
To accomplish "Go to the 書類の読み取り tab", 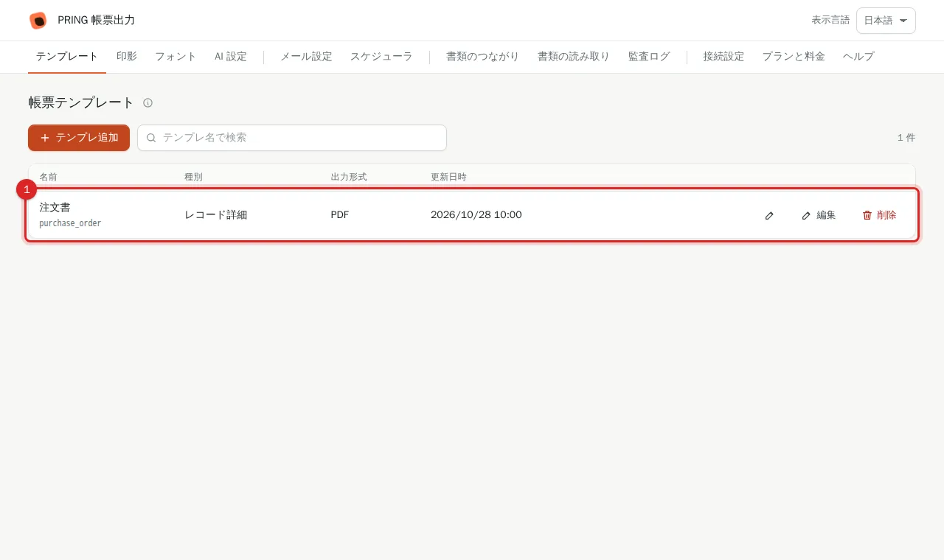I will coord(574,57).
